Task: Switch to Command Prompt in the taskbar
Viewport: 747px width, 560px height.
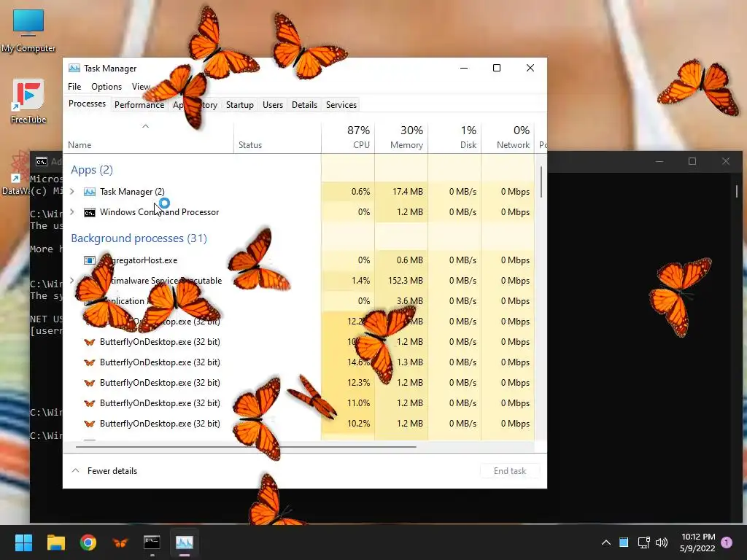Action: tap(152, 542)
